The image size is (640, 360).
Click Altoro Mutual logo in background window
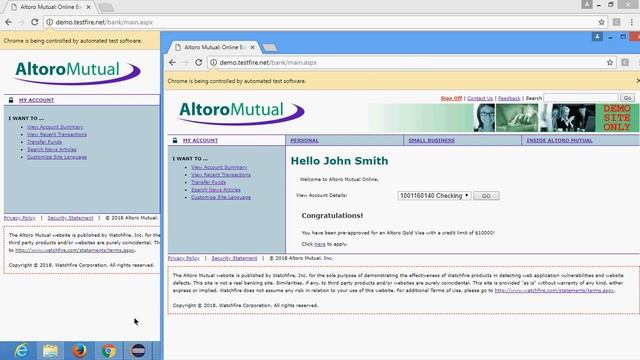[x=78, y=72]
